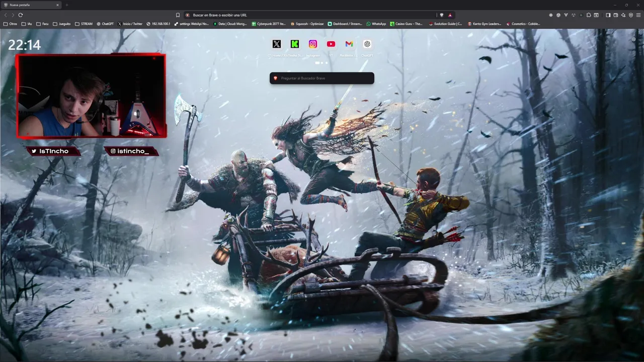Switch to second top sites page dot

point(322,63)
